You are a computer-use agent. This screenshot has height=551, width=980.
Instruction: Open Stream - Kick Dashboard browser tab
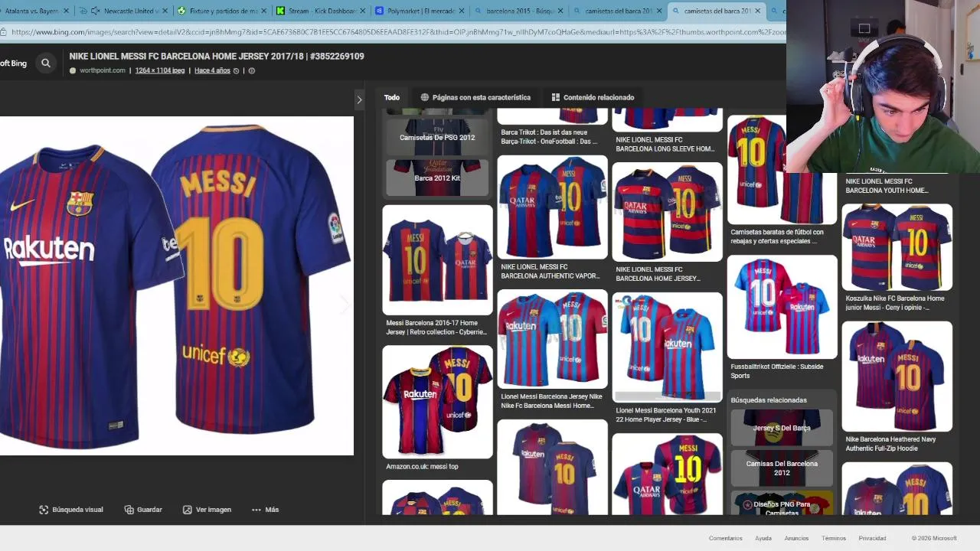(320, 11)
